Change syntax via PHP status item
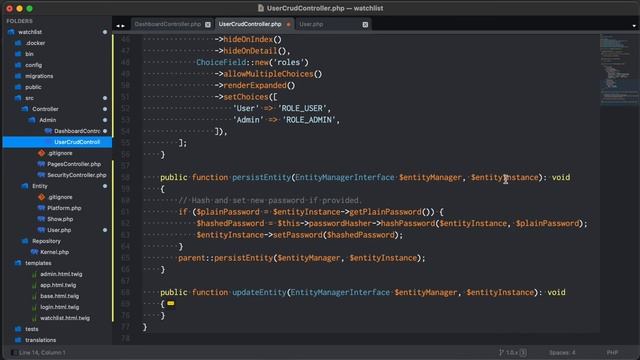640x360 pixels. click(612, 353)
